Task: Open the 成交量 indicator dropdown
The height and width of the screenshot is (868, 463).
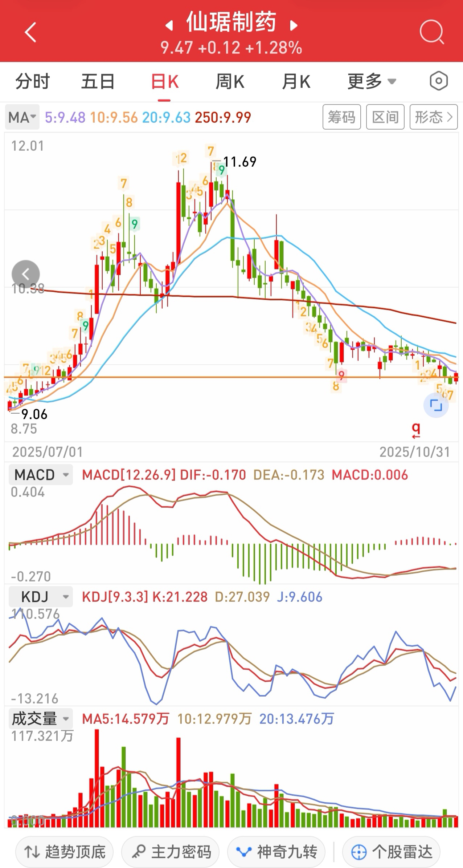Action: (x=41, y=719)
